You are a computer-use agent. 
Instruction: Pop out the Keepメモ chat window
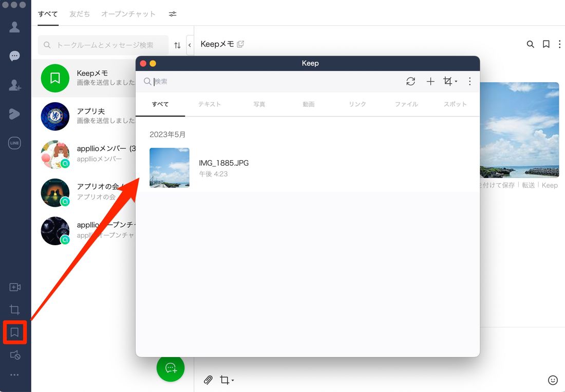click(240, 44)
